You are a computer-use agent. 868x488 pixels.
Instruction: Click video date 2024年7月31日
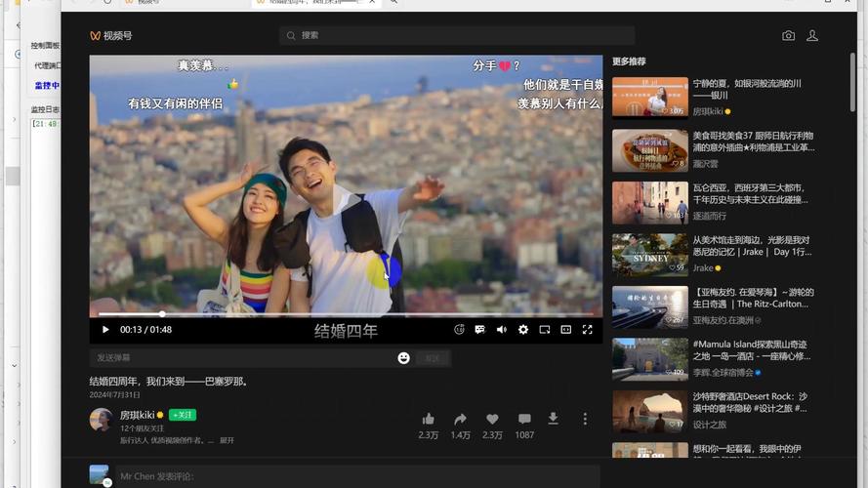click(114, 395)
